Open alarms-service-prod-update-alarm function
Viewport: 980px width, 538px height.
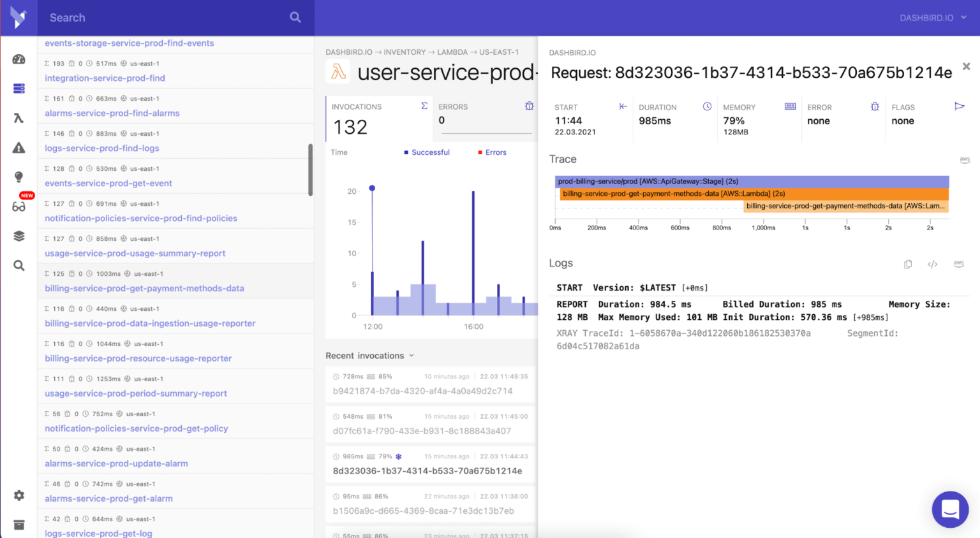coord(116,463)
